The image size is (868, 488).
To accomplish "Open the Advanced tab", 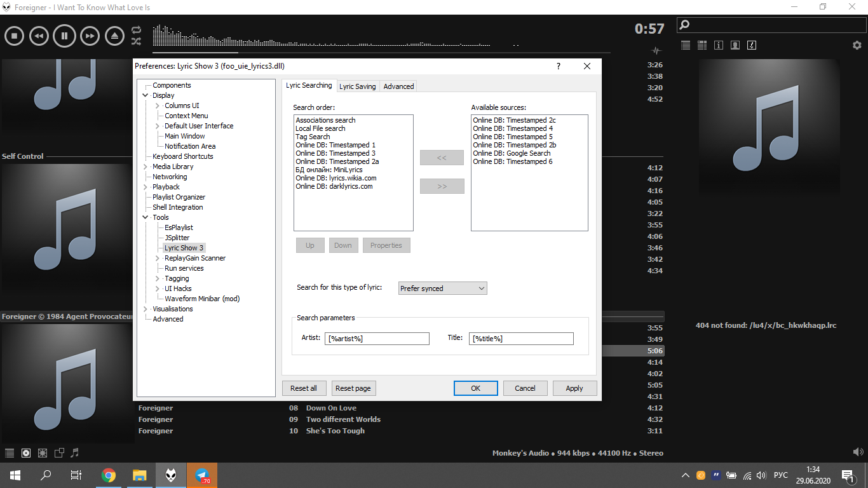I will (398, 86).
